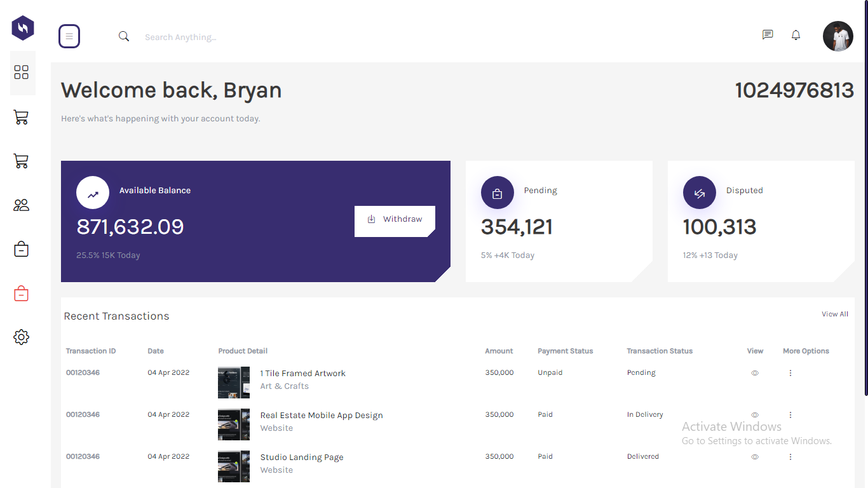Click the magnifying glass search icon
The width and height of the screenshot is (868, 488).
pos(124,36)
